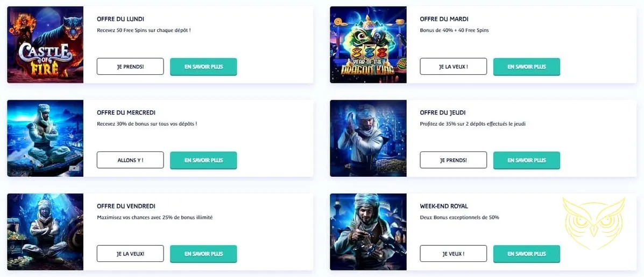Learn more about Friday's 25% bonus
Viewport: 644px width, 277px height.
[x=203, y=254]
